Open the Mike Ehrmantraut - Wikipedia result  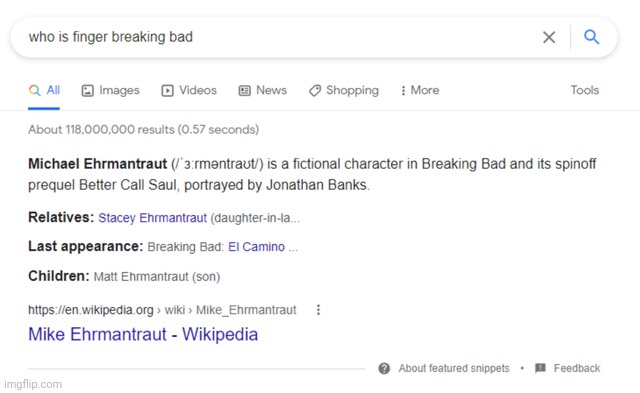[x=143, y=334]
